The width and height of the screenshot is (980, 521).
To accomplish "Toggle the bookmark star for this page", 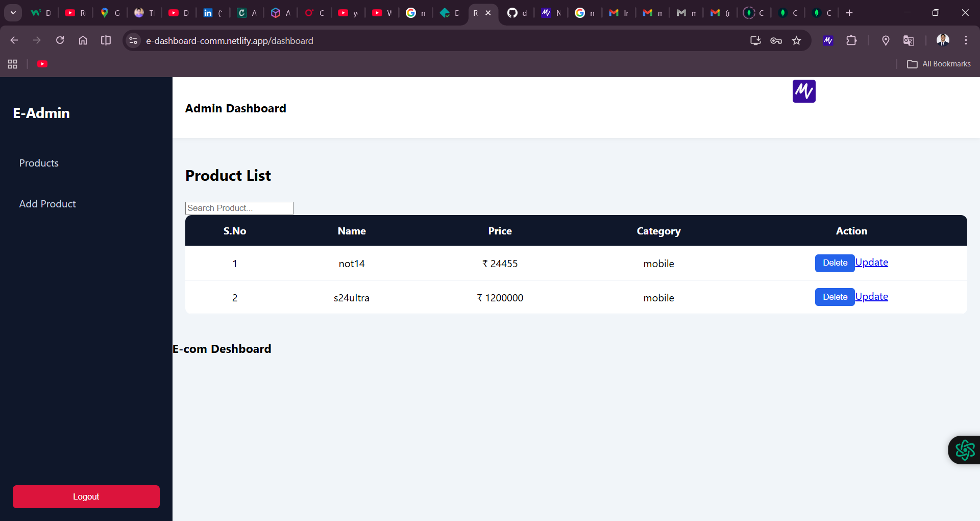I will coord(797,40).
